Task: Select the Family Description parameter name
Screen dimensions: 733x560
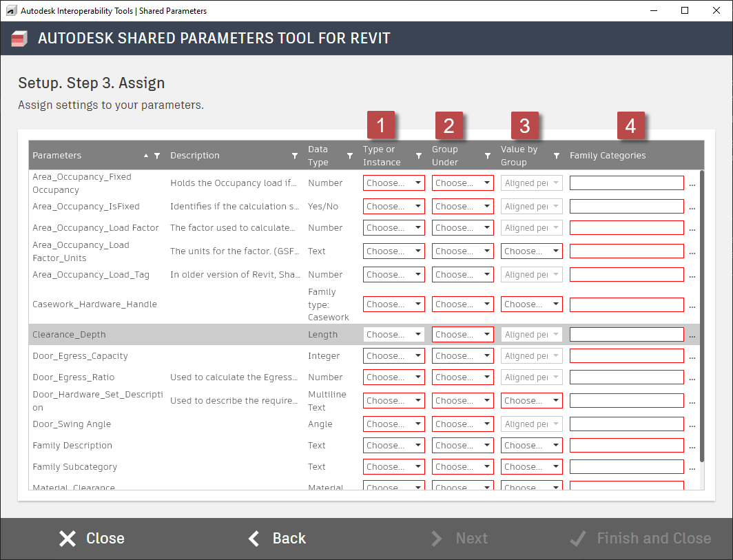Action: pyautogui.click(x=72, y=446)
